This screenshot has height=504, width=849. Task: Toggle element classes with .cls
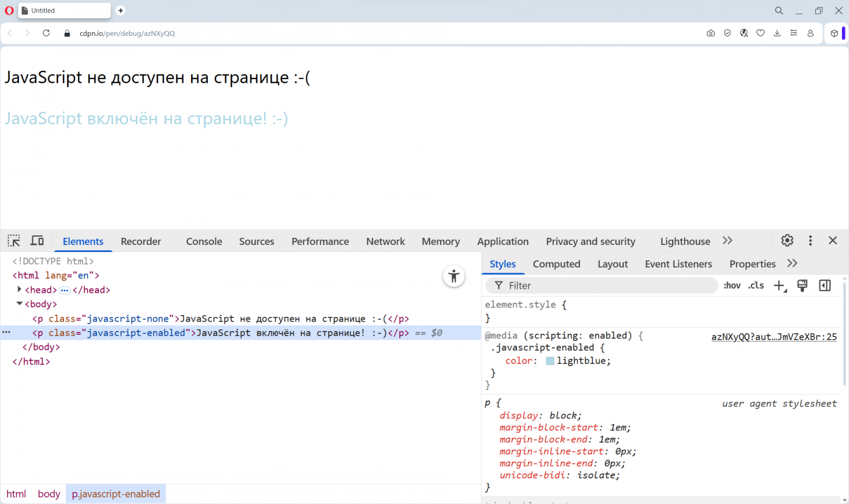pos(756,285)
